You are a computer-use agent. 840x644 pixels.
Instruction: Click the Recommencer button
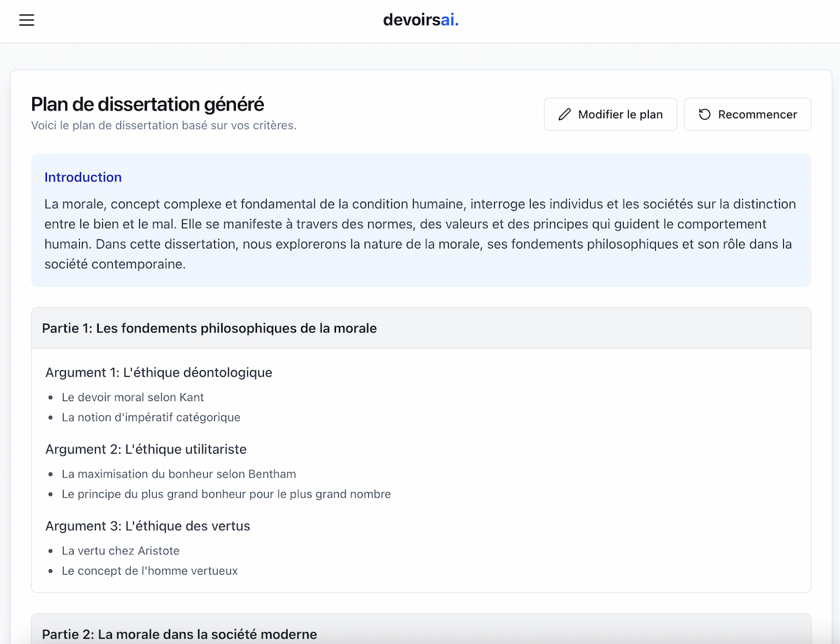pyautogui.click(x=748, y=114)
